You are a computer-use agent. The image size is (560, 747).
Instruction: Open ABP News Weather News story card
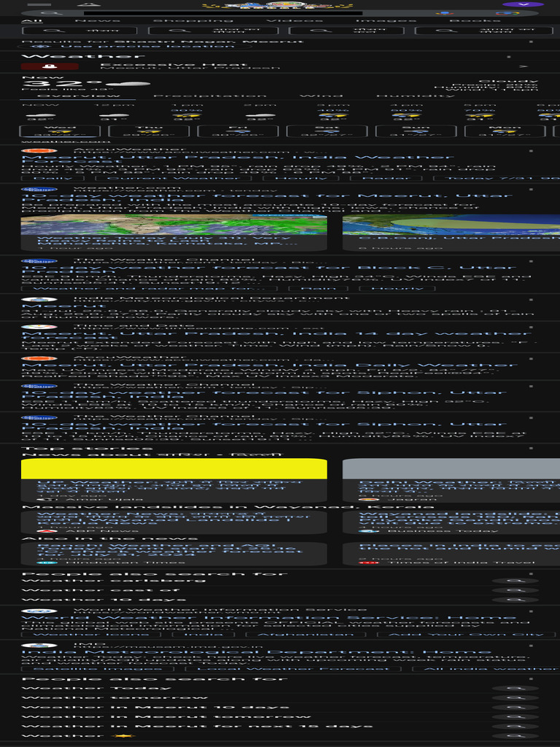click(174, 522)
